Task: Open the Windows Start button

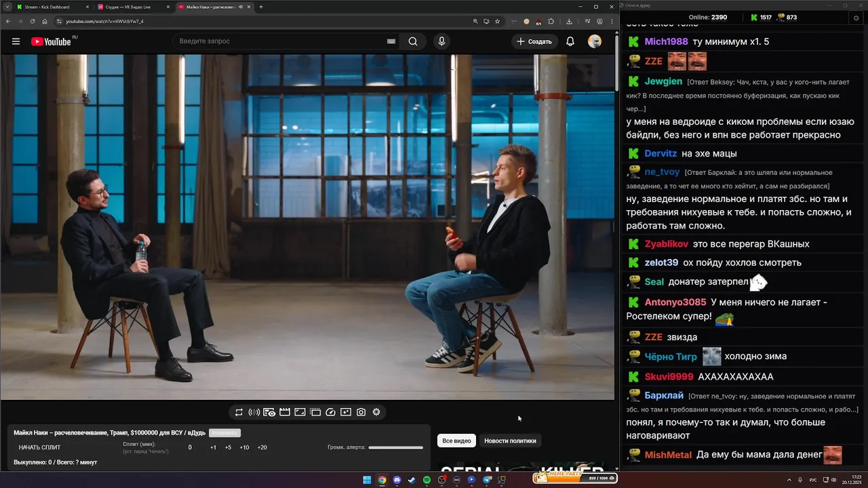Action: (367, 480)
